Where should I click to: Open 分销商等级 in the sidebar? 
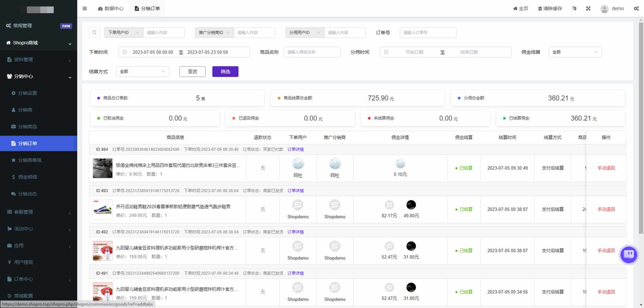tap(39, 160)
